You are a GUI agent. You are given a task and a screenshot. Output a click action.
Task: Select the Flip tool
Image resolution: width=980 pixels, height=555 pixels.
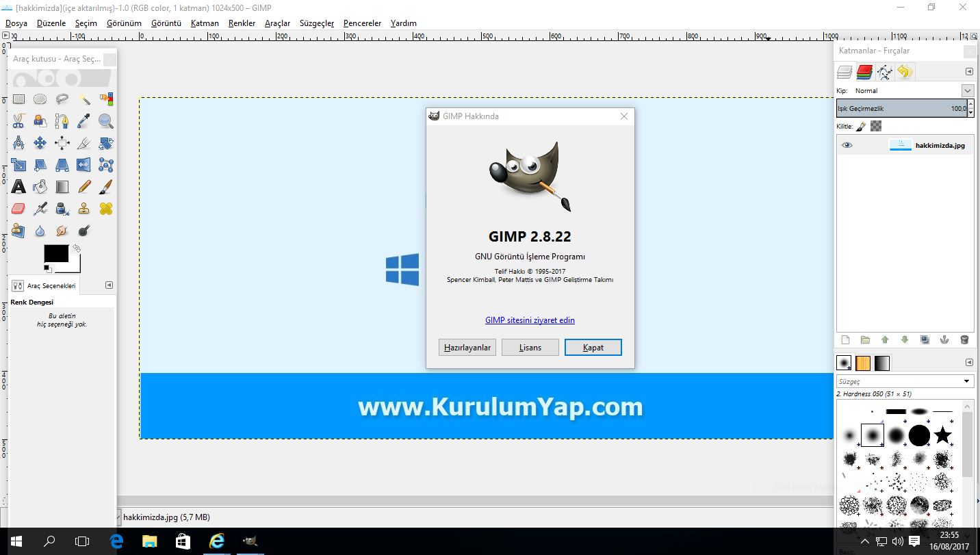[84, 165]
